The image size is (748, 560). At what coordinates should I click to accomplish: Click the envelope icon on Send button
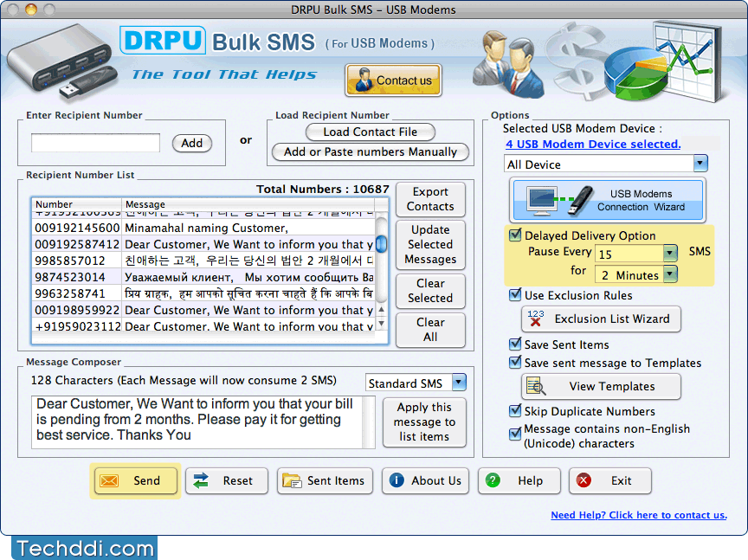pyautogui.click(x=109, y=481)
